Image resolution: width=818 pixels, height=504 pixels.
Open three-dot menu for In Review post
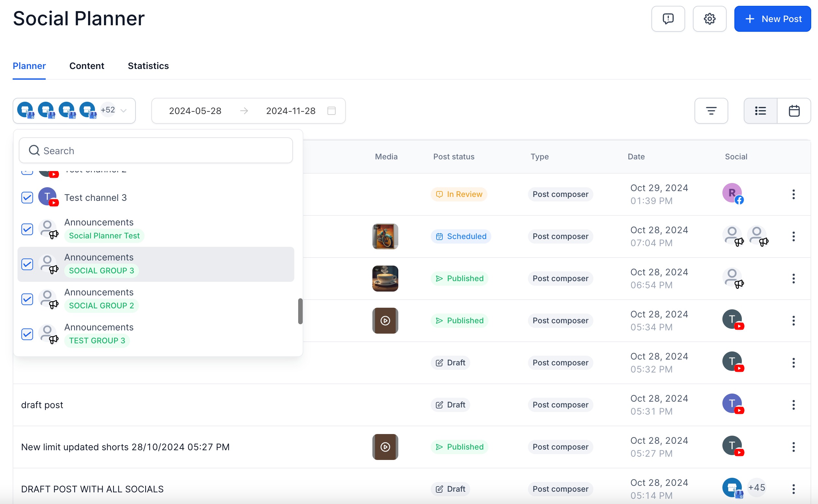(x=793, y=194)
